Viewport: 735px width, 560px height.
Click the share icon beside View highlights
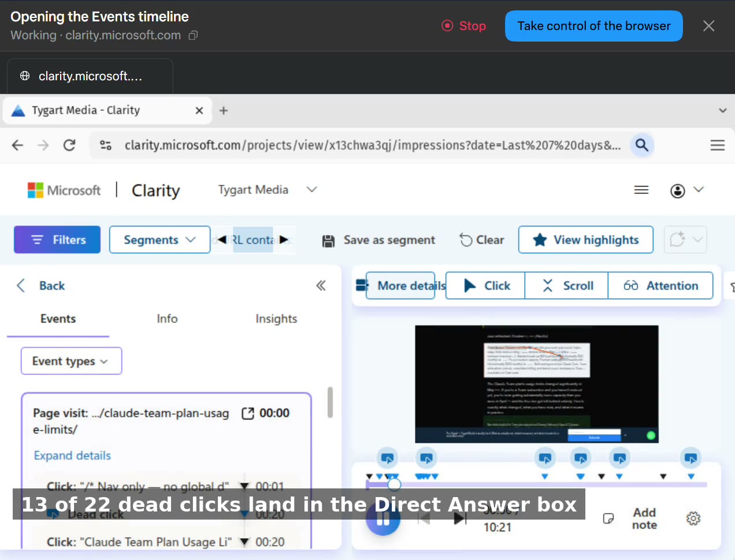click(x=677, y=240)
